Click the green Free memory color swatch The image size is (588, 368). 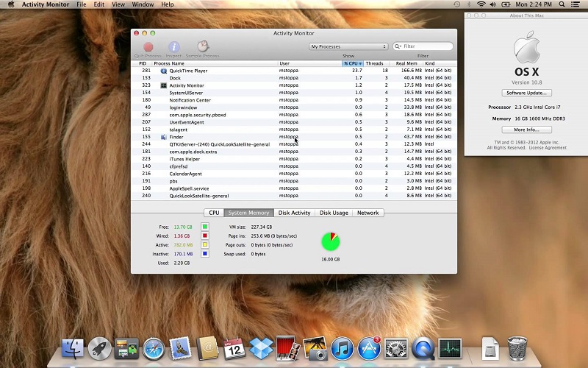pyautogui.click(x=205, y=227)
